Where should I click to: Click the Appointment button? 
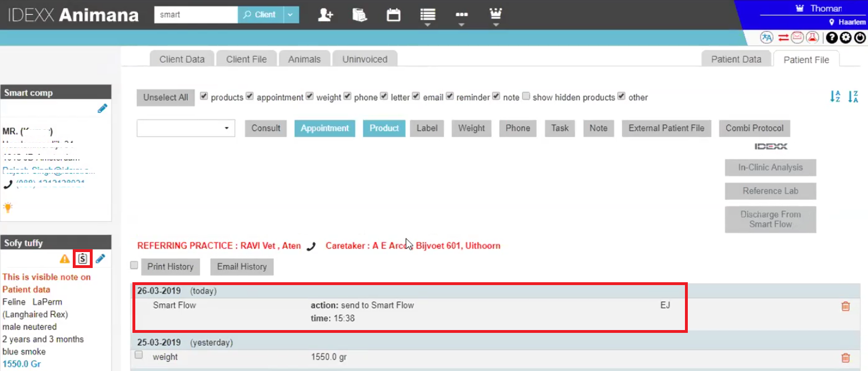click(x=325, y=128)
